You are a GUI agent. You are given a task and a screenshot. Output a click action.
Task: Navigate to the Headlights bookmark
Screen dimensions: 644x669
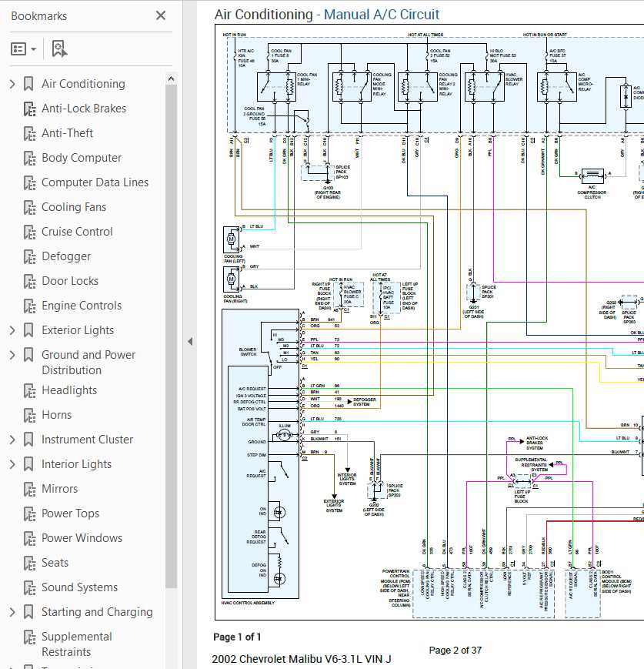pos(69,391)
